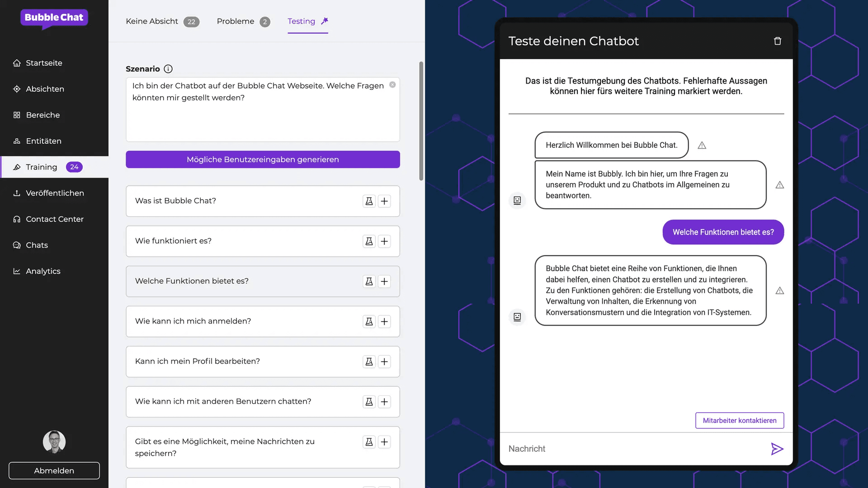Click 'Mögliche Benutzereingaben generieren' button

tap(263, 160)
